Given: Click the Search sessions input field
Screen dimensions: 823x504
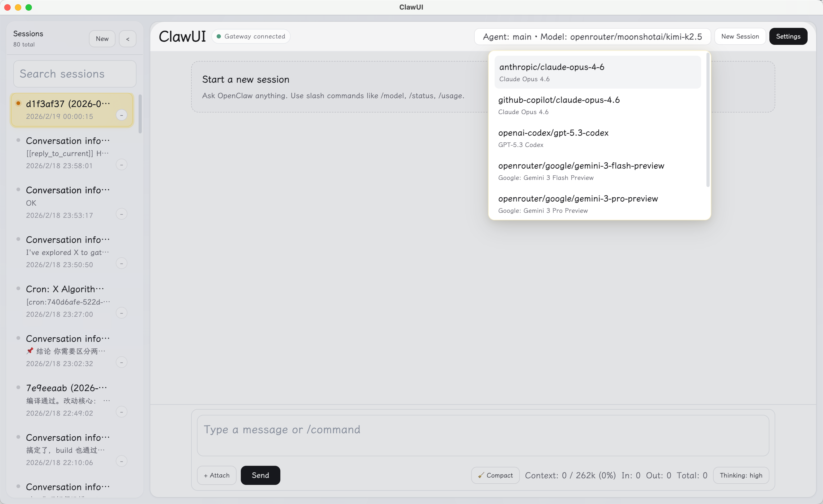Looking at the screenshot, I should point(75,74).
